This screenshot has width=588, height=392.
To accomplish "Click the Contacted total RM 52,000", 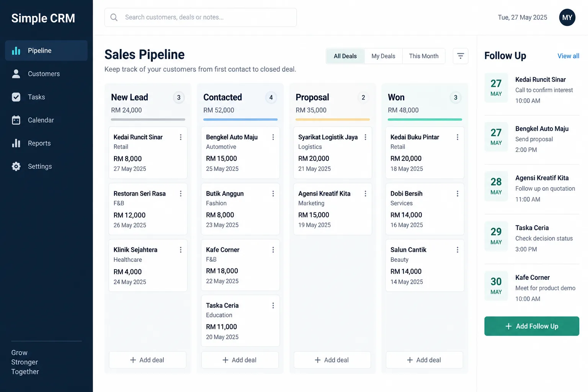I will coord(219,110).
